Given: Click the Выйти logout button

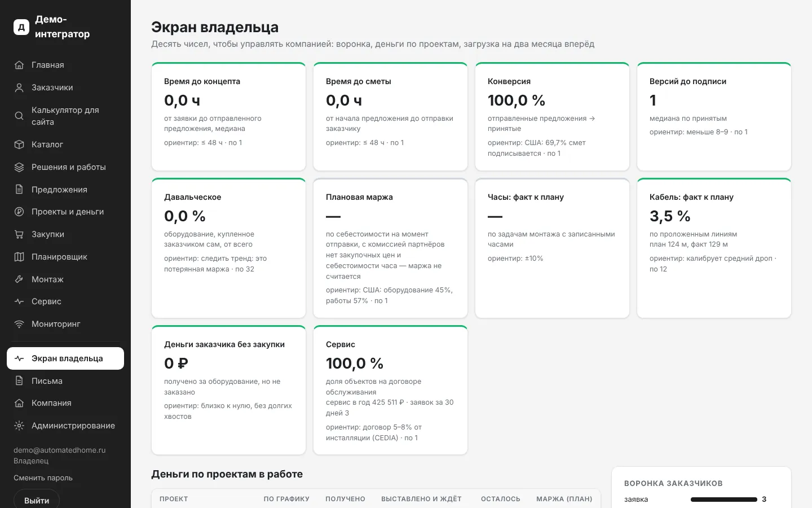Looking at the screenshot, I should pos(37,500).
